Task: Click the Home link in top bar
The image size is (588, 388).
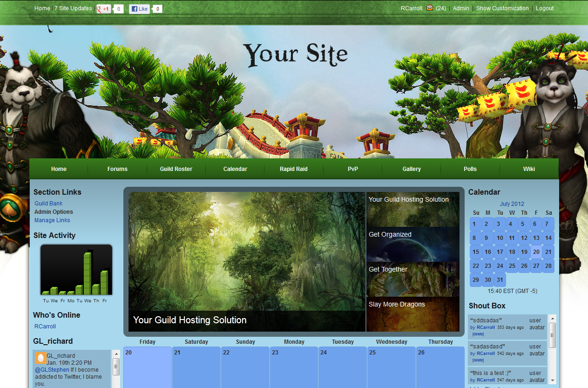Action: (x=42, y=8)
